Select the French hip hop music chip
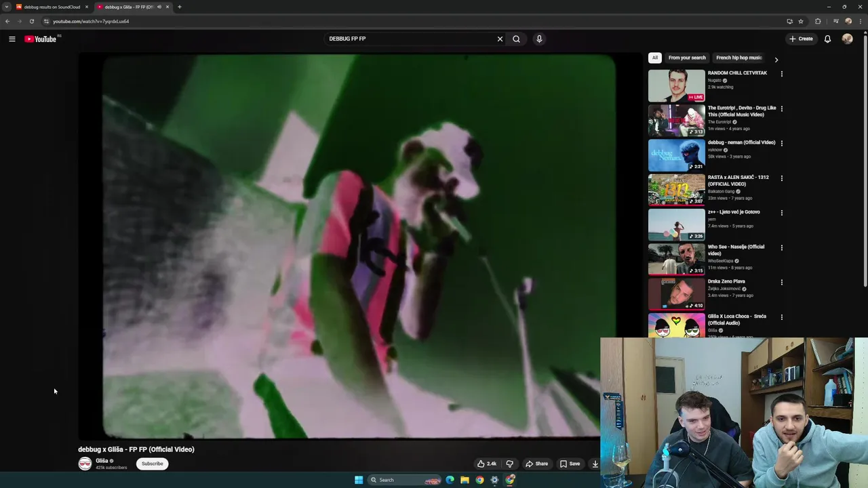Screen dimensions: 868x488 (x=739, y=58)
